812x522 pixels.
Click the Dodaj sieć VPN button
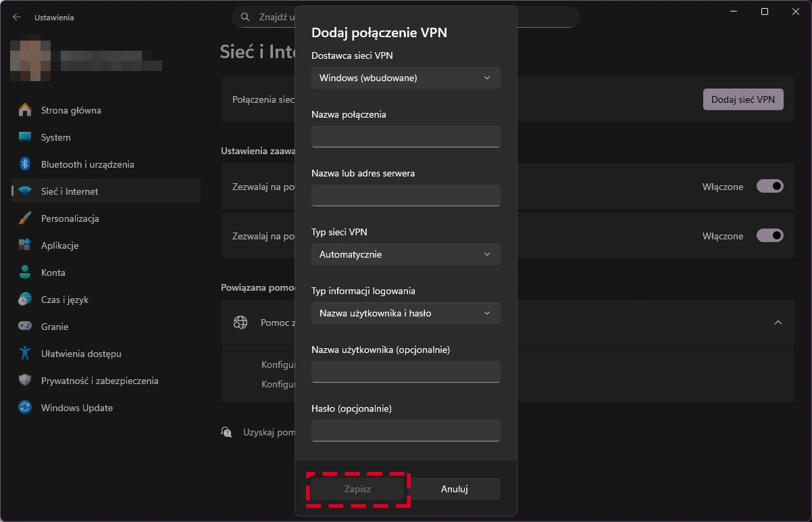[742, 99]
